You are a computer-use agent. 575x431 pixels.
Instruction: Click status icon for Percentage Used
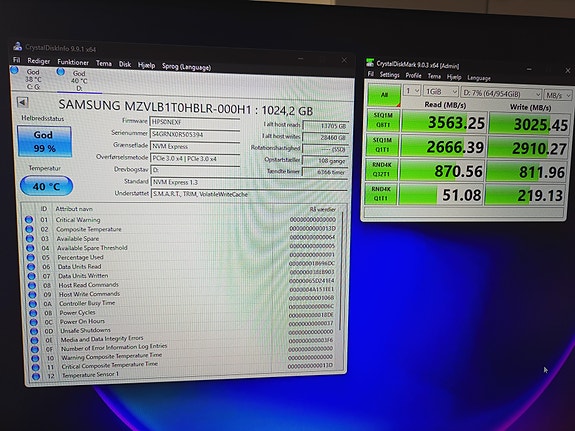pos(31,257)
